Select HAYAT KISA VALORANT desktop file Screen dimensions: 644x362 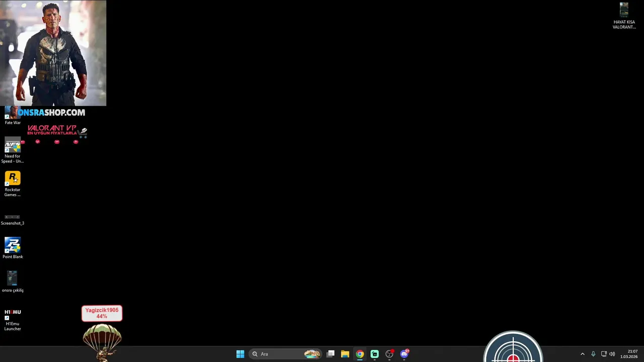click(x=624, y=16)
